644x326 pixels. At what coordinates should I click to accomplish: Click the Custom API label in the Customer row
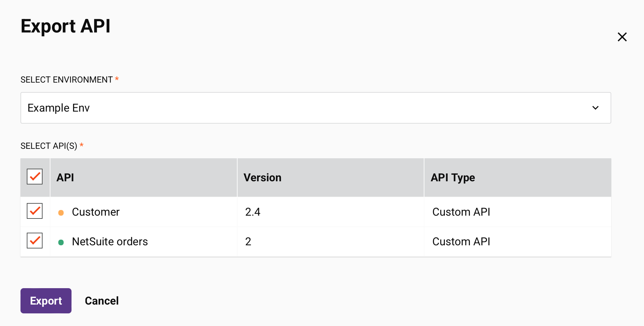click(461, 212)
